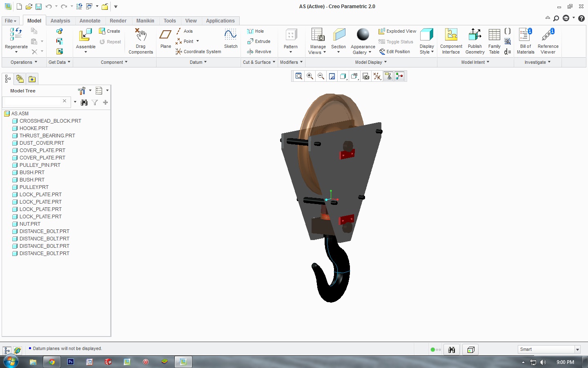
Task: Click the Publish Geometry icon
Action: [474, 36]
